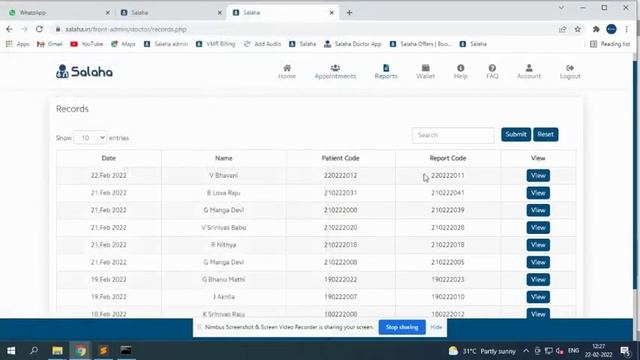Sort by Patient Code column header
640x360 pixels.
click(x=340, y=158)
